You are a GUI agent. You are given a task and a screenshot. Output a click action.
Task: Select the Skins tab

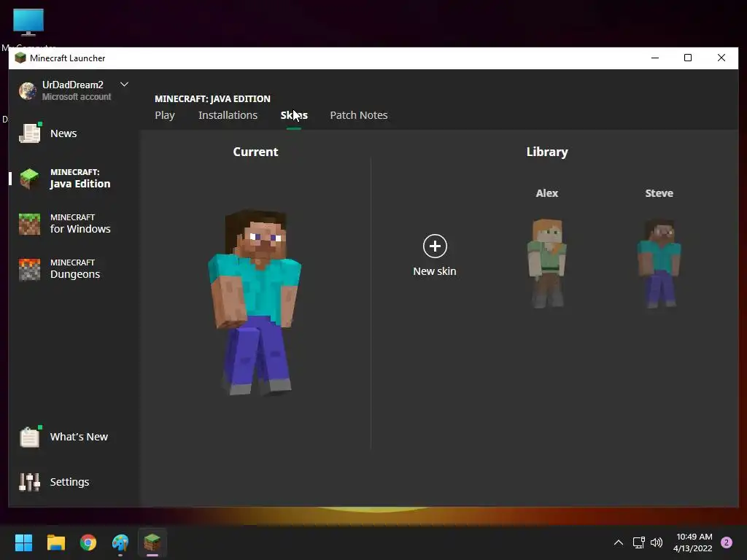tap(294, 115)
